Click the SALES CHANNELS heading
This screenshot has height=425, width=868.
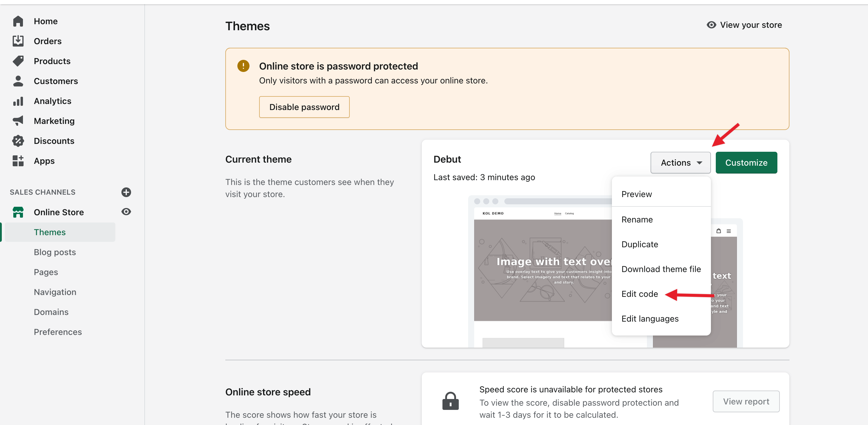click(x=43, y=192)
